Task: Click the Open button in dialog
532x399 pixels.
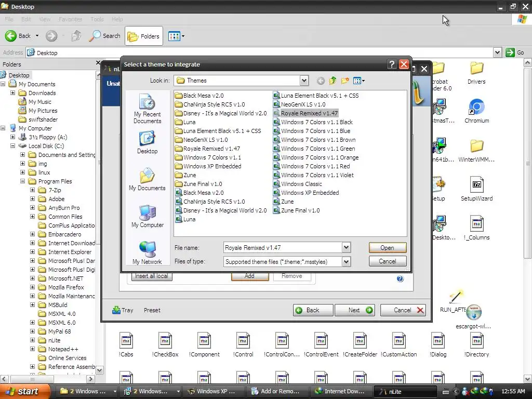Action: click(387, 248)
